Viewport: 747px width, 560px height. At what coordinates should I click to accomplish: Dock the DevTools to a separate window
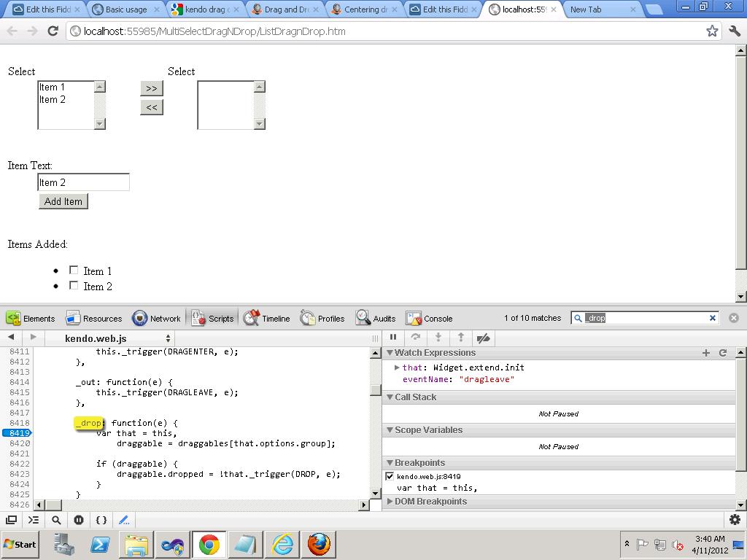(11, 520)
